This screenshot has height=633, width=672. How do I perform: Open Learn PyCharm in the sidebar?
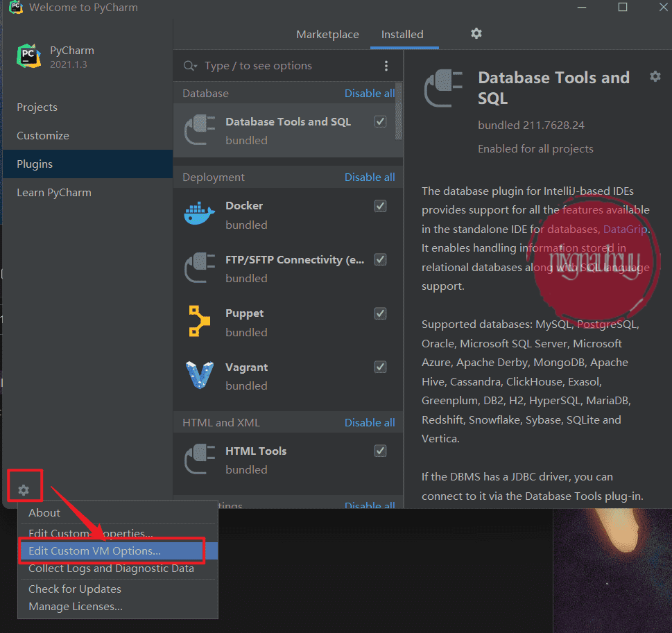click(54, 193)
